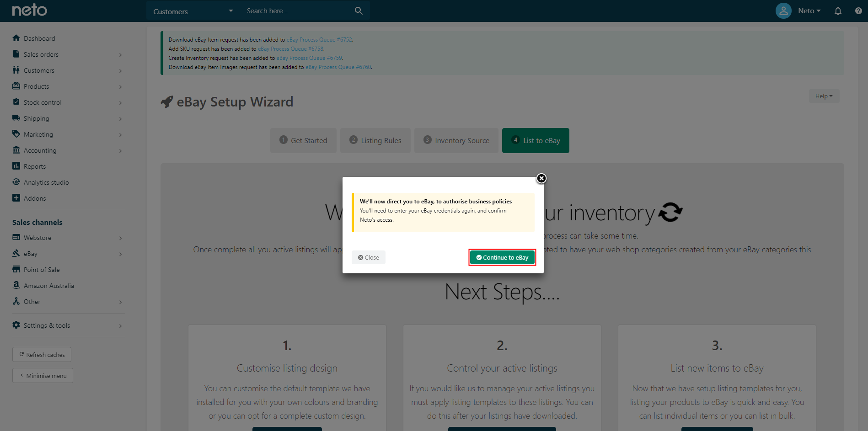
Task: Expand the Other channels chevron
Action: [x=120, y=302]
